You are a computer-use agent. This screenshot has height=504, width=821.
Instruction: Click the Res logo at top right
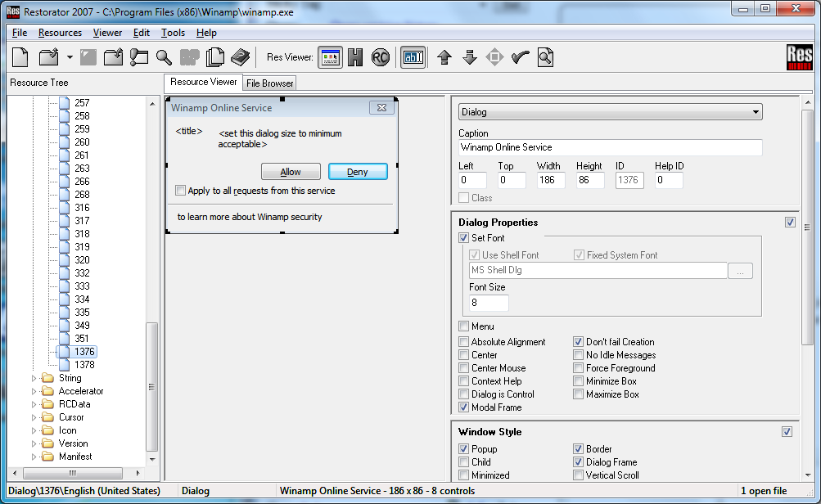click(x=800, y=57)
